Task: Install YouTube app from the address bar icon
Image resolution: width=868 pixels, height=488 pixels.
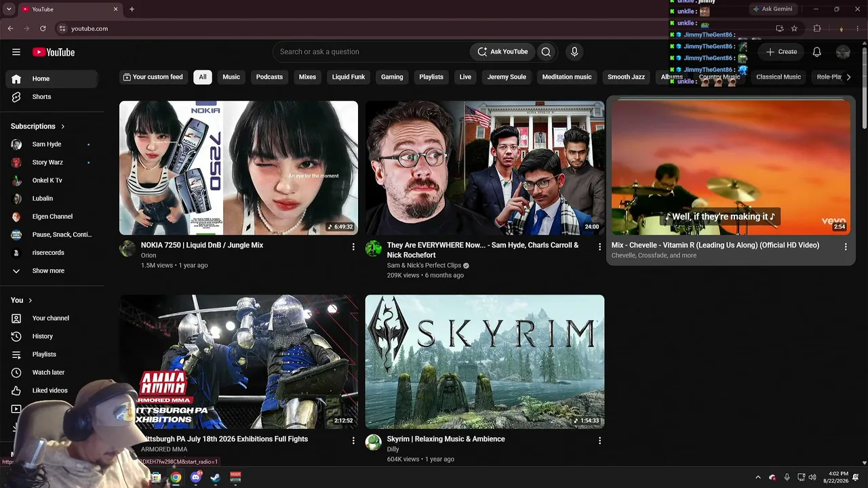Action: coord(779,28)
